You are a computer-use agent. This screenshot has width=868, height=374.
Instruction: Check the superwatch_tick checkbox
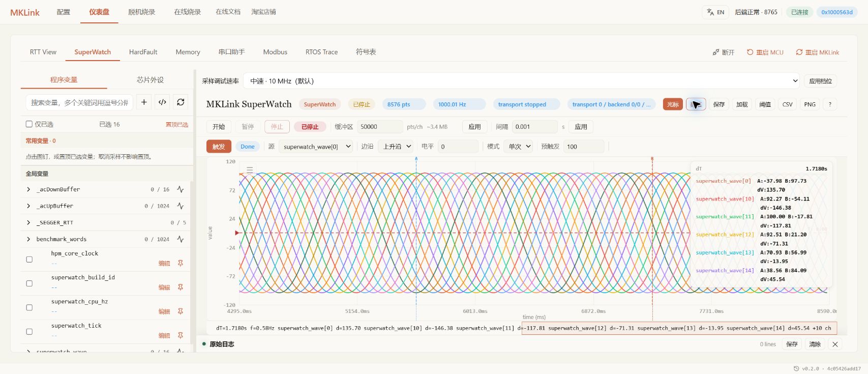(29, 332)
